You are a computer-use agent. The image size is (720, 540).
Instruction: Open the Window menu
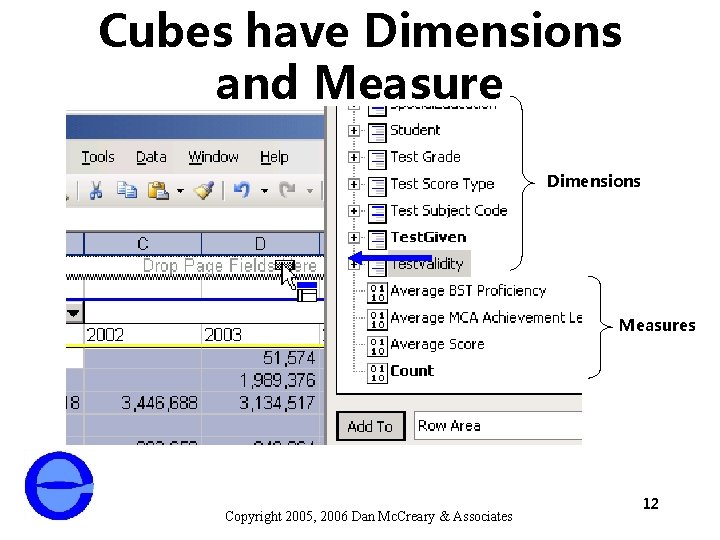pos(213,157)
